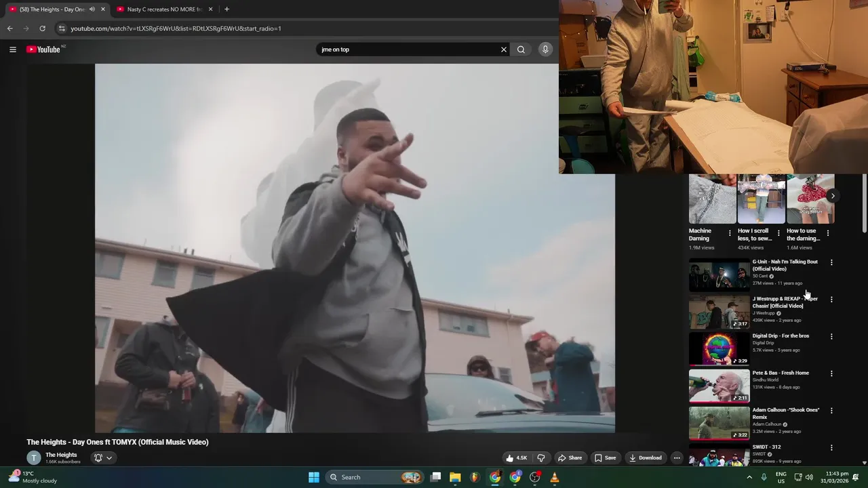Viewport: 868px width, 488px height.
Task: Click G-Unit video thumbnail
Action: coord(719,275)
